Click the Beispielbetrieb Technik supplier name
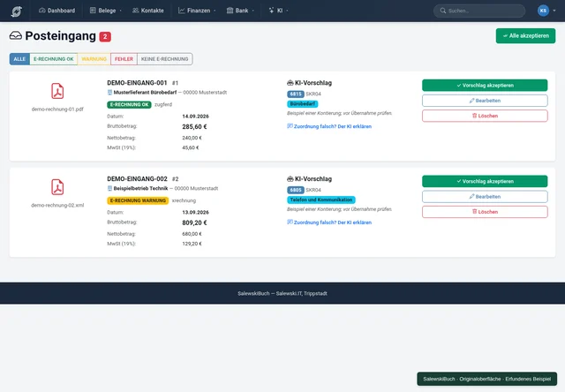 point(140,188)
